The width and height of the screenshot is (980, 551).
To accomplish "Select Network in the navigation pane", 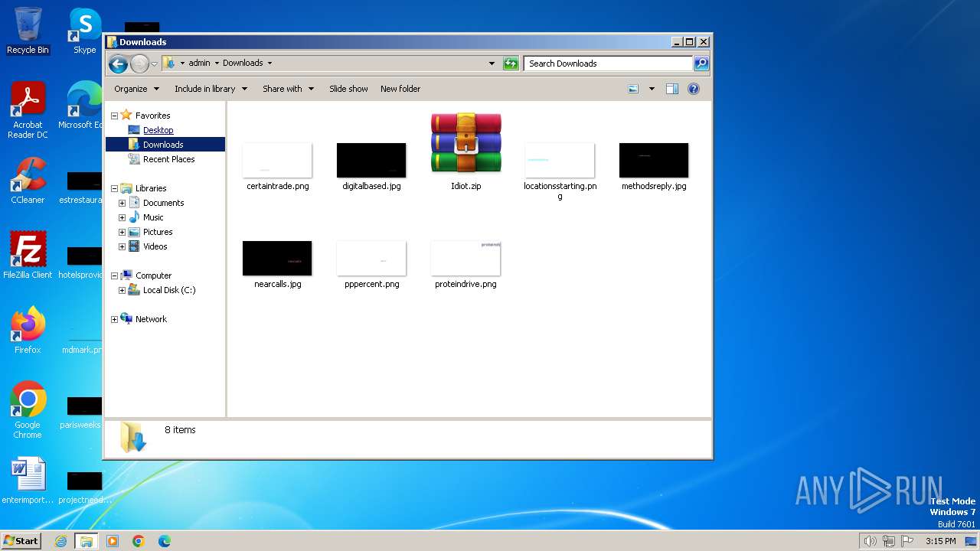I will [x=151, y=319].
